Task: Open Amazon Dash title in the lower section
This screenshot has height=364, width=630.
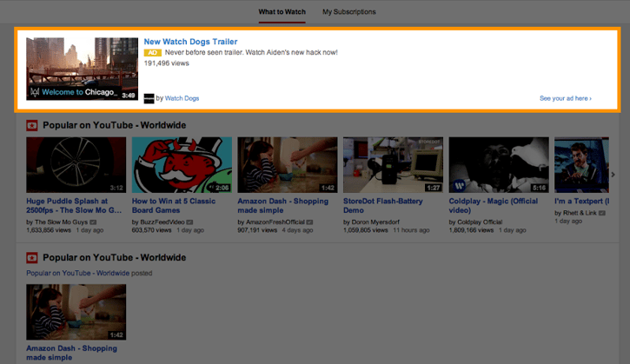Action: pyautogui.click(x=71, y=353)
